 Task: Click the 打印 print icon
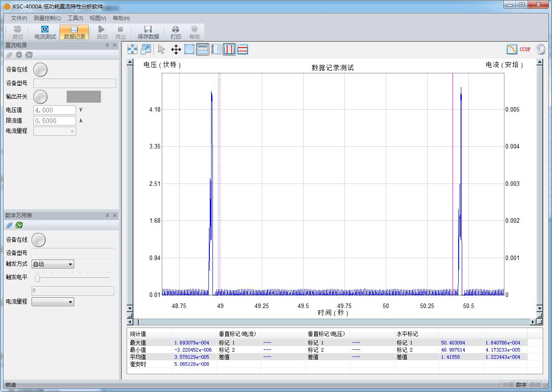176,32
